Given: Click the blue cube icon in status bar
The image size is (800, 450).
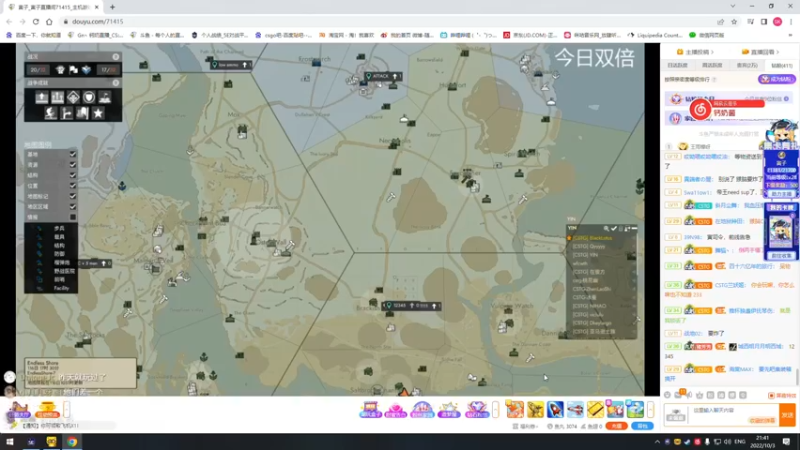Looking at the screenshot, I should pyautogui.click(x=86, y=70).
